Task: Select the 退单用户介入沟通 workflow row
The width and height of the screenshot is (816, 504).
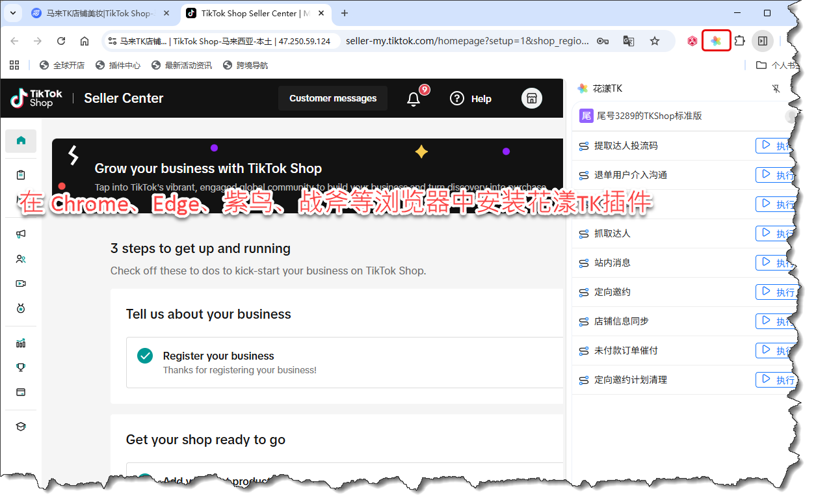Action: [685, 175]
